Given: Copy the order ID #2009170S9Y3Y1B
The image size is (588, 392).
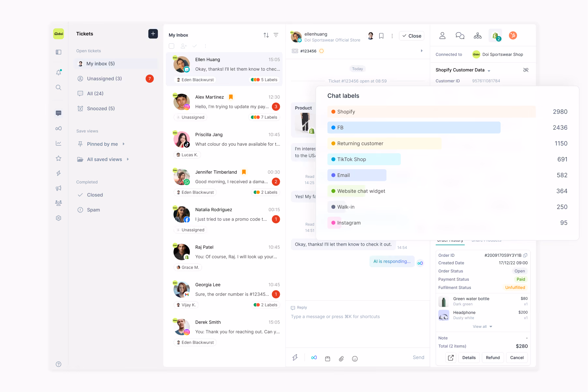Looking at the screenshot, I should coord(525,255).
